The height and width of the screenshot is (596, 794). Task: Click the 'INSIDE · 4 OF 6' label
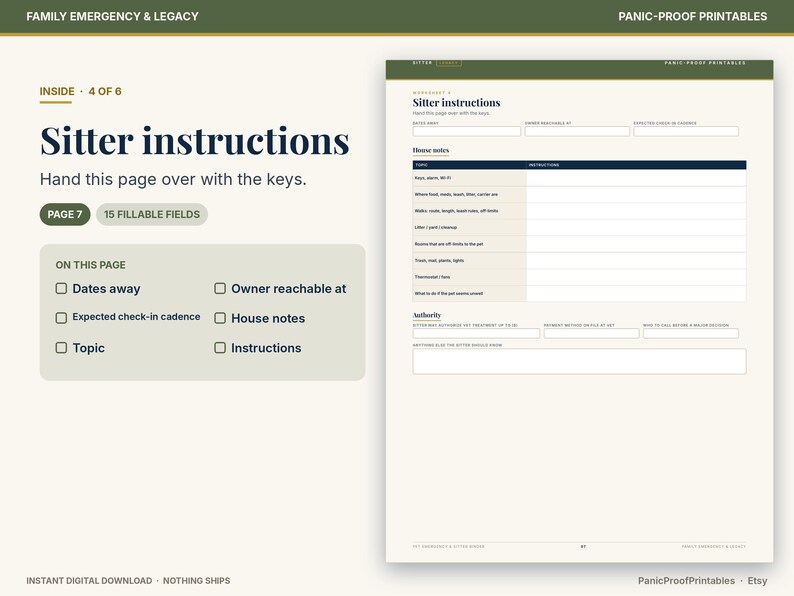point(81,92)
